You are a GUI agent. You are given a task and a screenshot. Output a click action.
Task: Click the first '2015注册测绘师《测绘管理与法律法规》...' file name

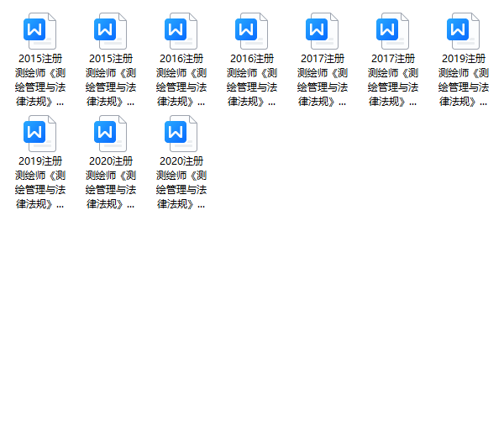40,80
